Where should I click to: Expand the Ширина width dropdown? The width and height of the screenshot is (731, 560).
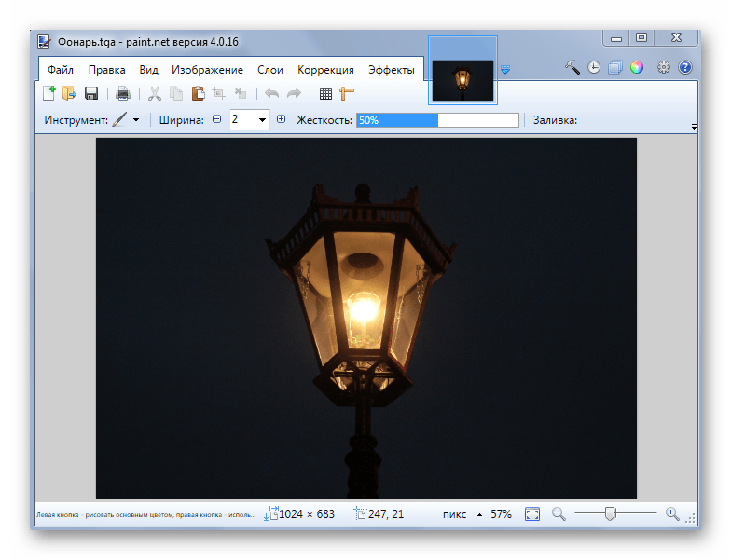pos(263,120)
